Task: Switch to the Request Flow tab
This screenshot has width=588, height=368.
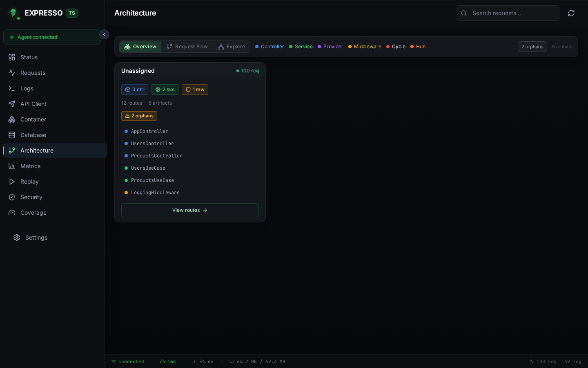Action: coord(187,47)
